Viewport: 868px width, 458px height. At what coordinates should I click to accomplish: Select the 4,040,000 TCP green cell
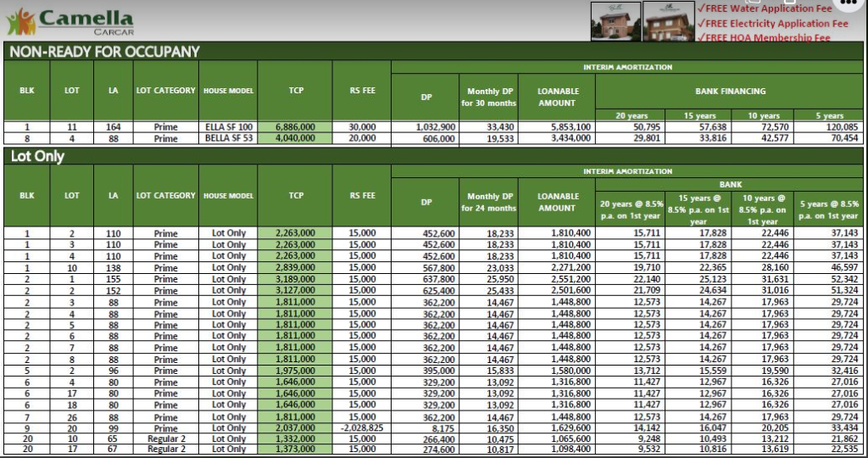pos(295,138)
